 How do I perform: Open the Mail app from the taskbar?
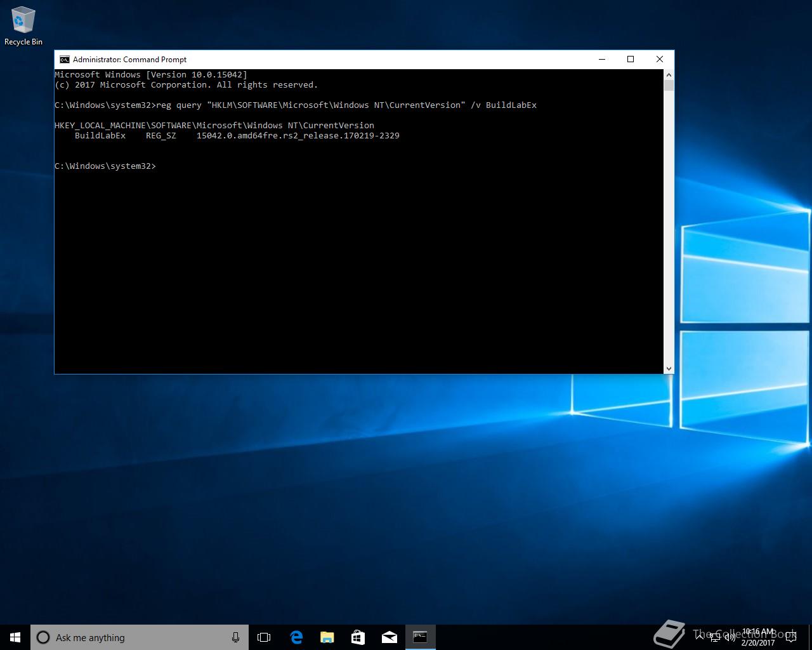click(x=389, y=637)
